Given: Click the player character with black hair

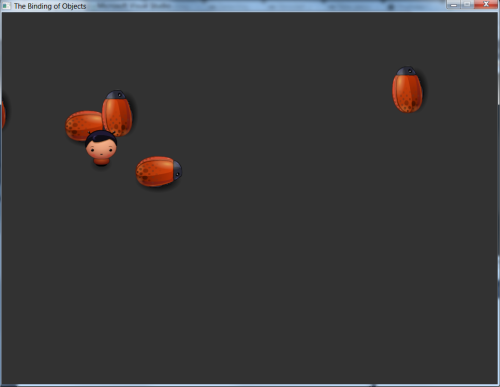Looking at the screenshot, I should point(101,148).
